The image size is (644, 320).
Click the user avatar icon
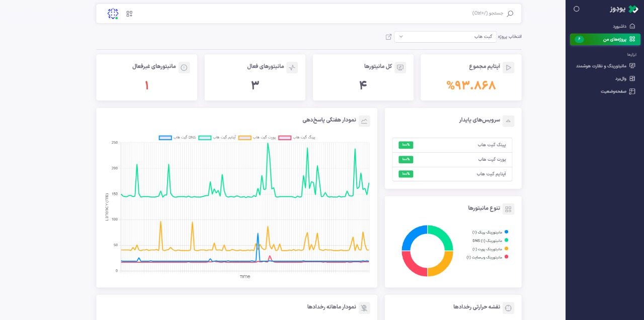(113, 14)
